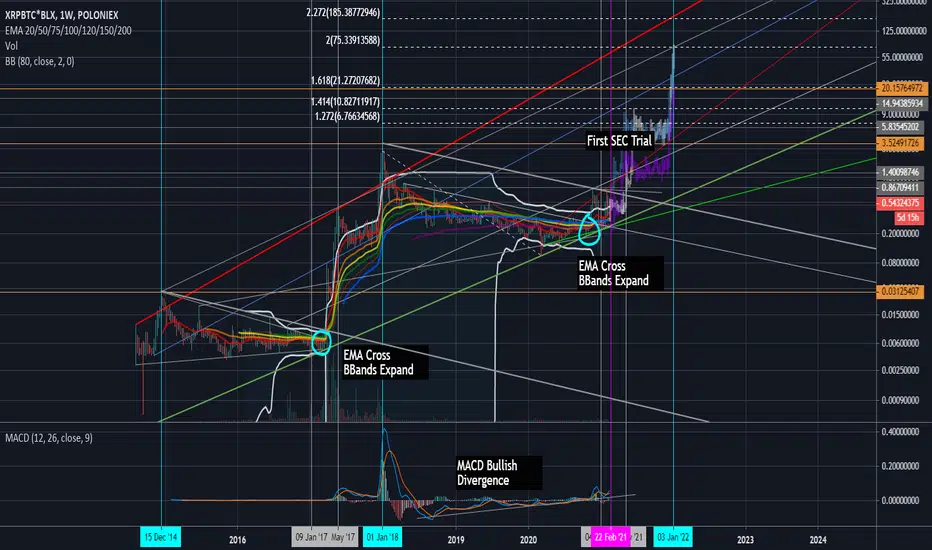Click the 2(75.33913588) Fibonacci level label
The image size is (932, 550).
(x=352, y=40)
